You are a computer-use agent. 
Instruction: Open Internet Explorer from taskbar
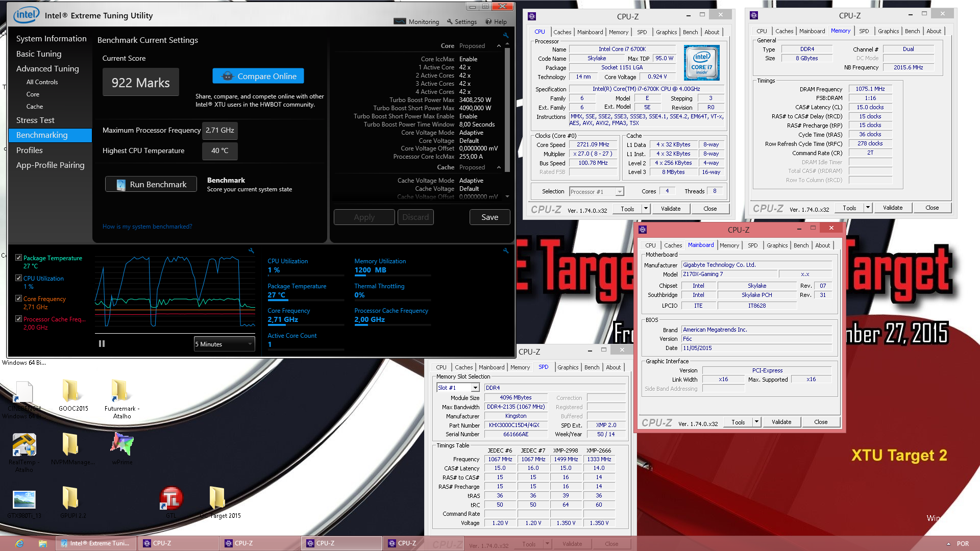pos(19,543)
